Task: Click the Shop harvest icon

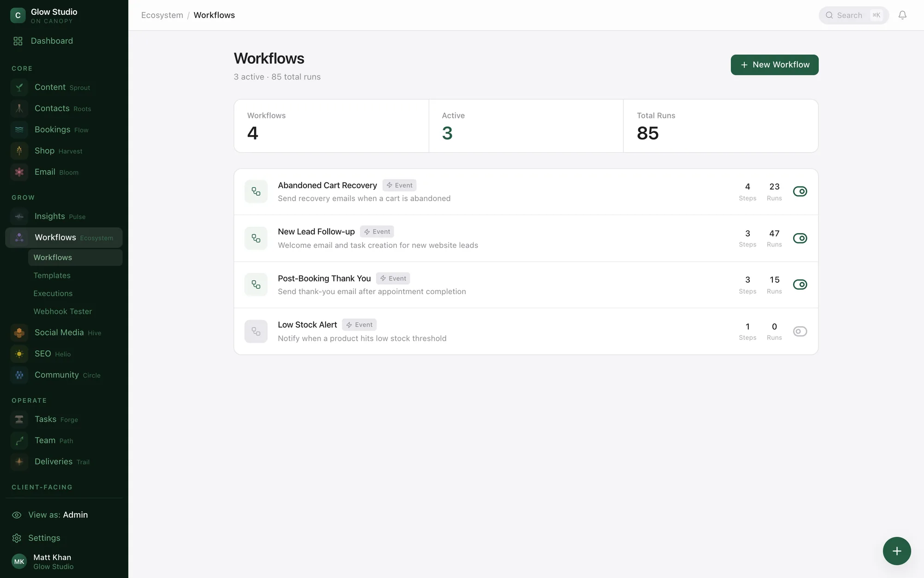Action: pyautogui.click(x=19, y=151)
